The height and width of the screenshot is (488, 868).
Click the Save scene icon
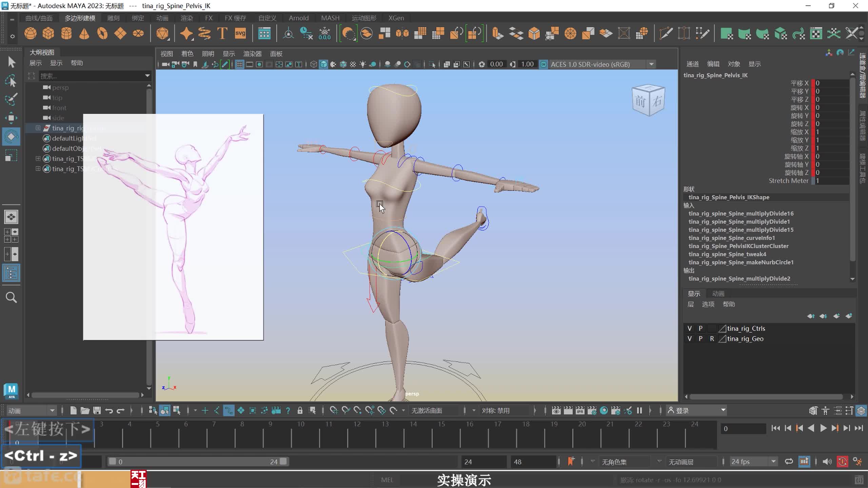(x=97, y=411)
